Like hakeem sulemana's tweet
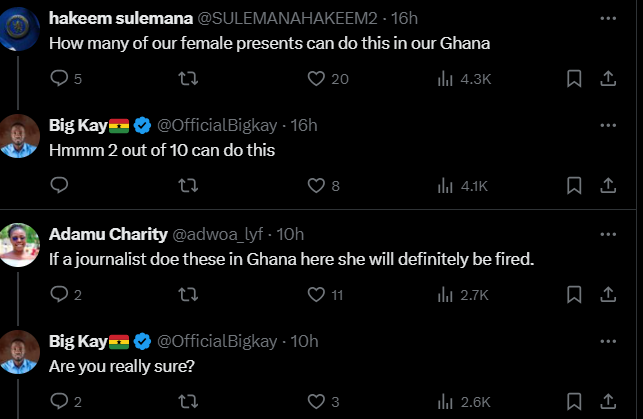The image size is (643, 419). (317, 78)
